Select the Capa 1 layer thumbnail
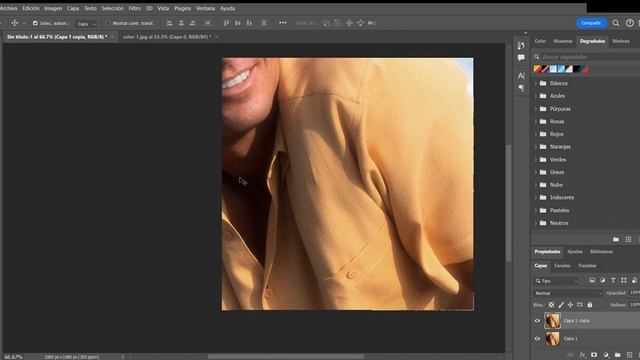This screenshot has height=360, width=640. (552, 338)
